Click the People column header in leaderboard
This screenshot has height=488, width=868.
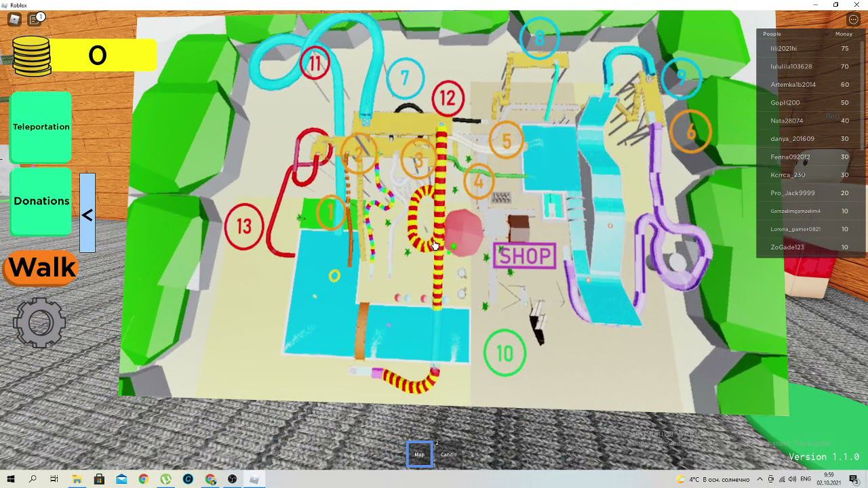[x=772, y=34]
